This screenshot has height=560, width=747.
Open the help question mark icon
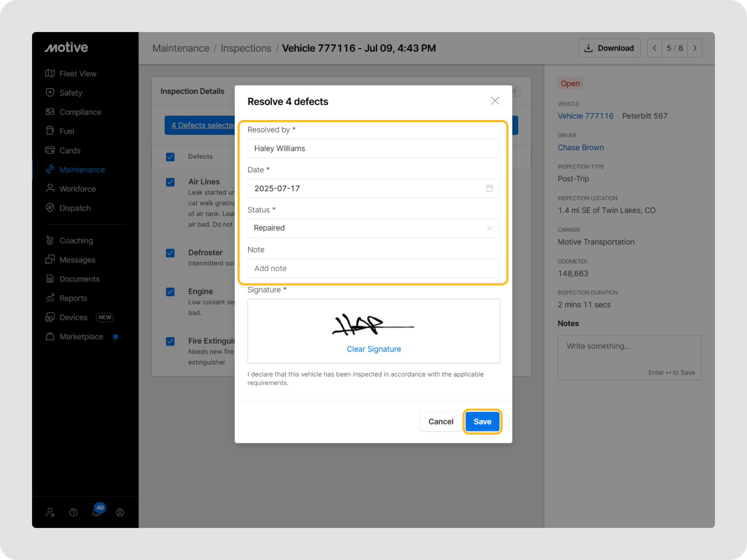point(73,513)
